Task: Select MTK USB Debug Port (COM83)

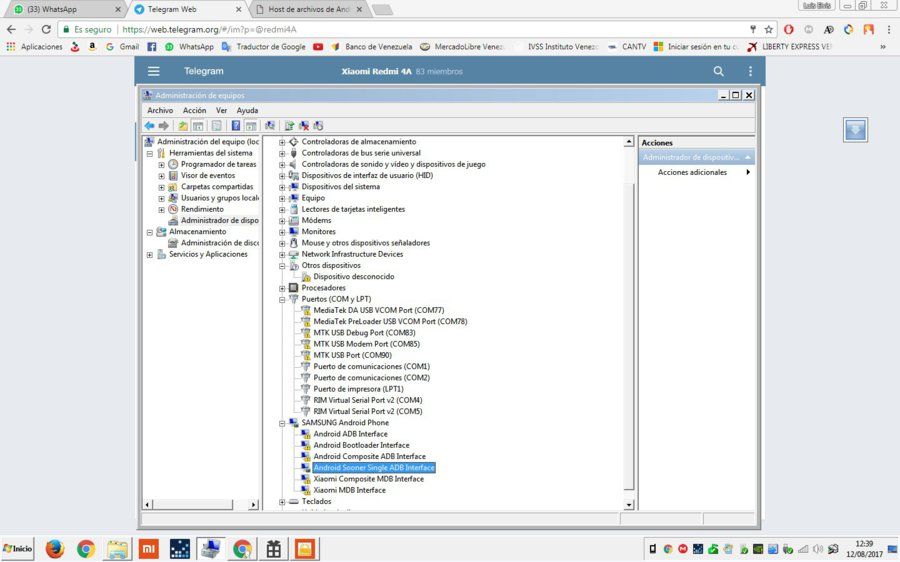Action: pos(364,333)
